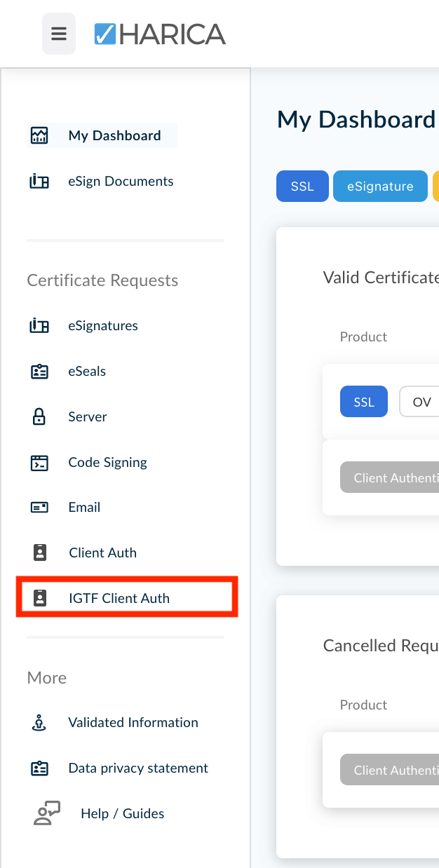Click the eSeals ID card icon
Viewport: 439px width, 868px height.
tap(39, 372)
